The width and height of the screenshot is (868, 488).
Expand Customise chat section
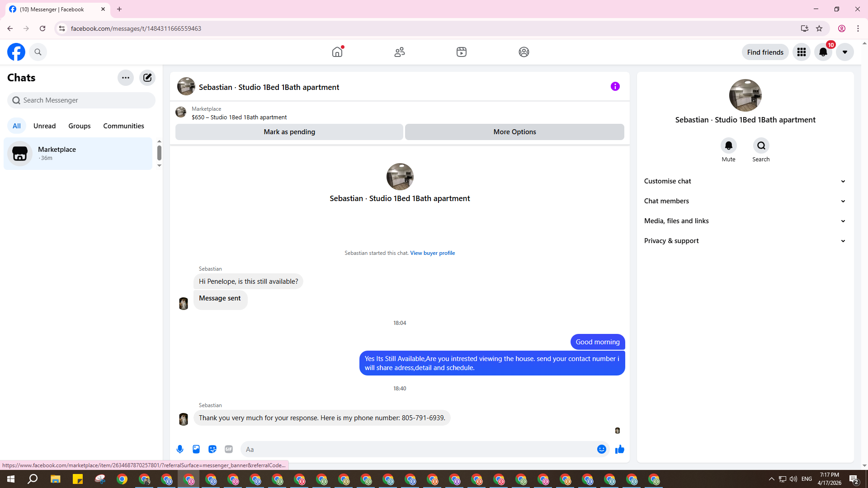point(745,181)
